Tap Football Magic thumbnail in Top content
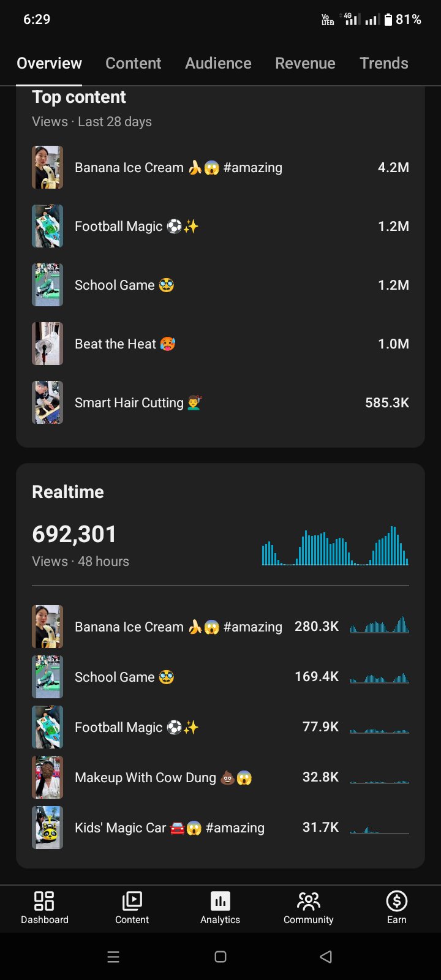 point(47,226)
